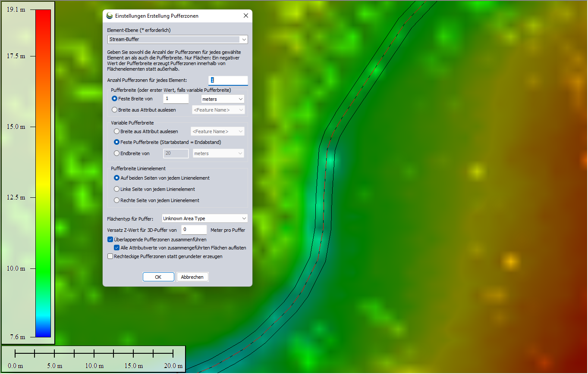588x374 pixels.
Task: Open the Element-Ebene Stream-Buffer dropdown
Action: (177, 40)
